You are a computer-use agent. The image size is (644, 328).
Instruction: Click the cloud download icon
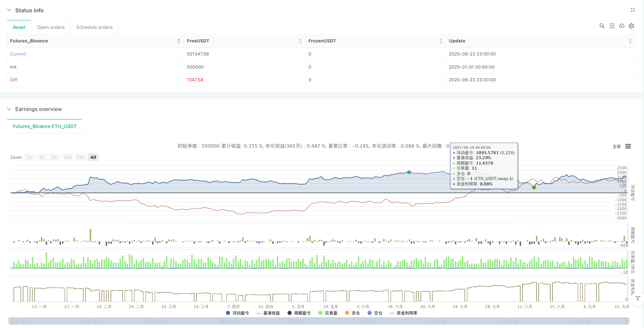(x=622, y=26)
